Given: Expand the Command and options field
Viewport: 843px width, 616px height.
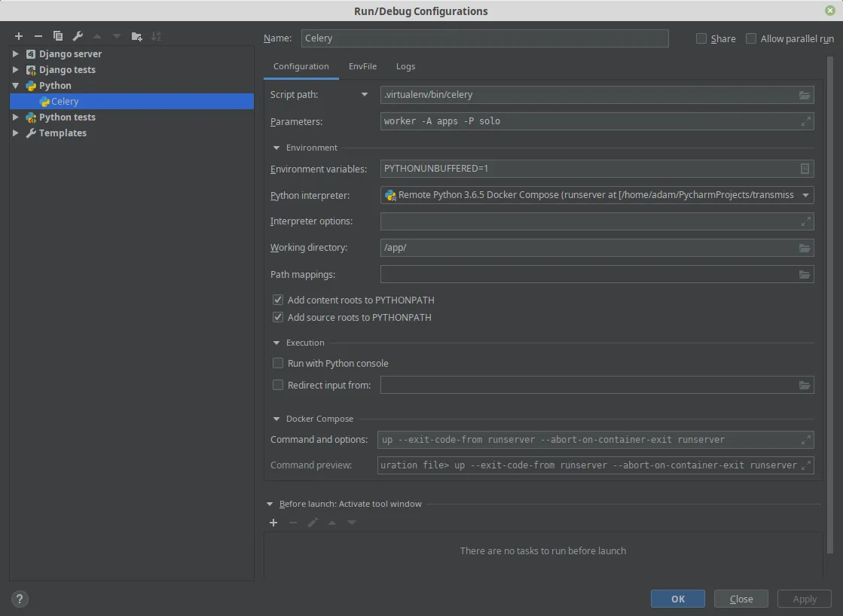Looking at the screenshot, I should (805, 441).
